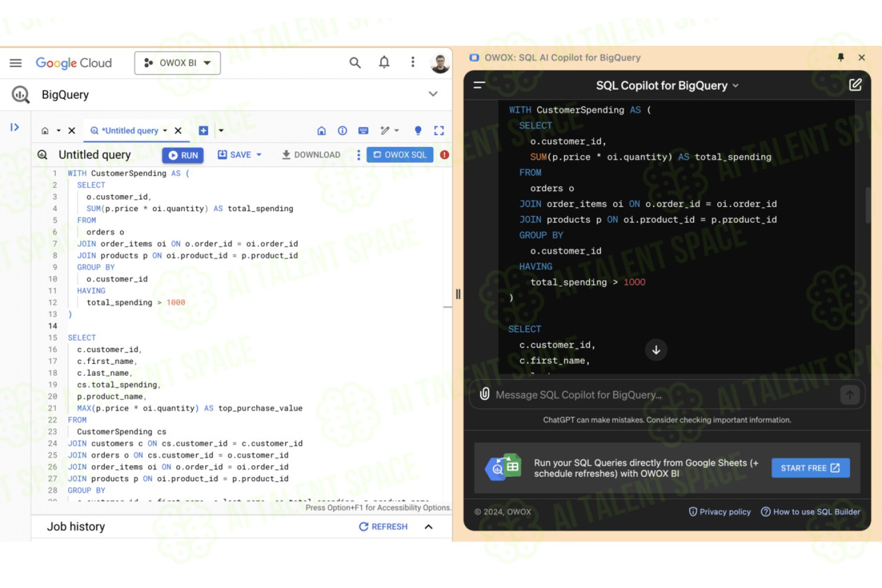The image size is (882, 588).
Task: Expand the BigQuery explorer side panel
Action: pos(15,127)
